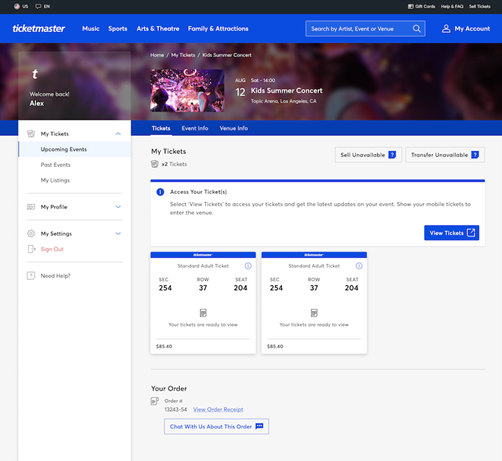Click the Sell Tickets top link
502x461 pixels.
[x=480, y=6]
